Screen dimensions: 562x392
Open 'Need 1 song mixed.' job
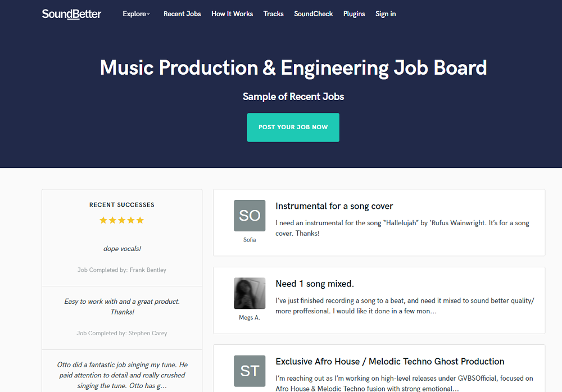315,284
